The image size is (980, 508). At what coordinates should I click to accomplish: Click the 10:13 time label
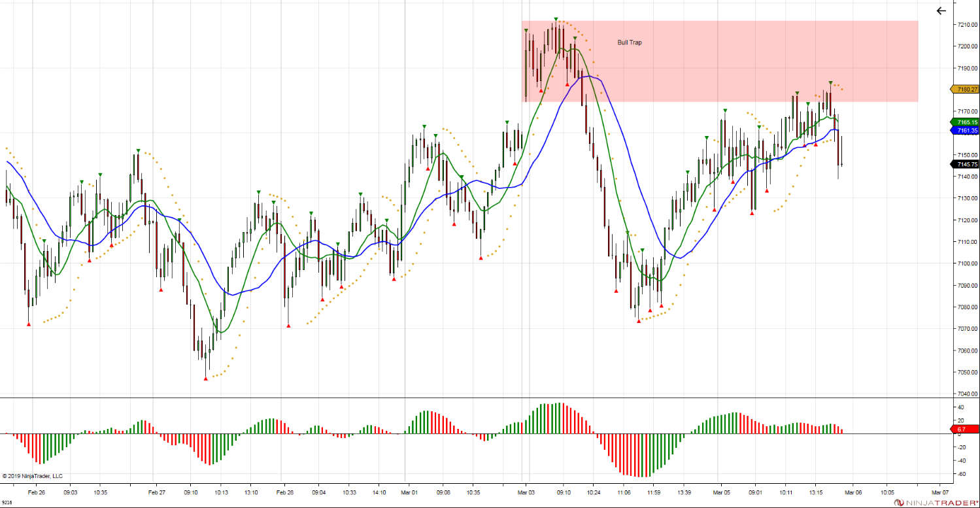(x=220, y=492)
